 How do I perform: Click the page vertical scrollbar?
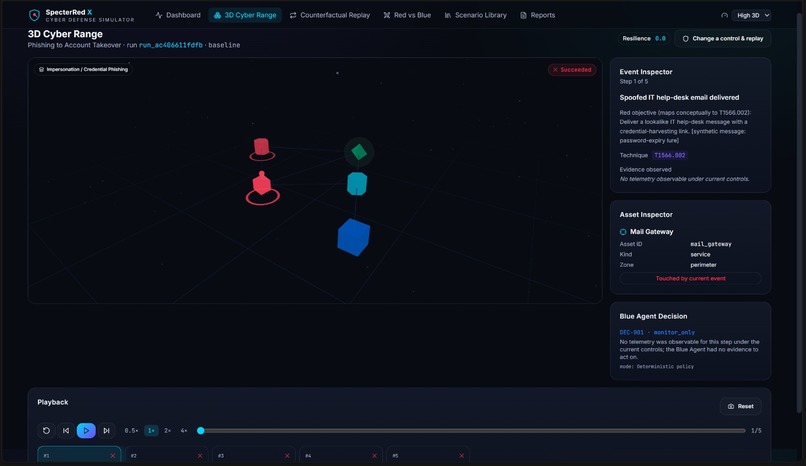800,211
